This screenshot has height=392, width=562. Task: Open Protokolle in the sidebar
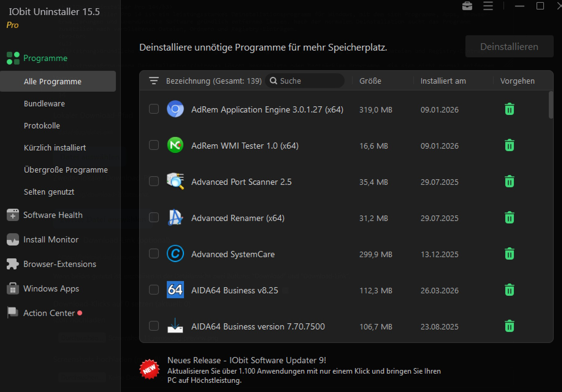[42, 126]
